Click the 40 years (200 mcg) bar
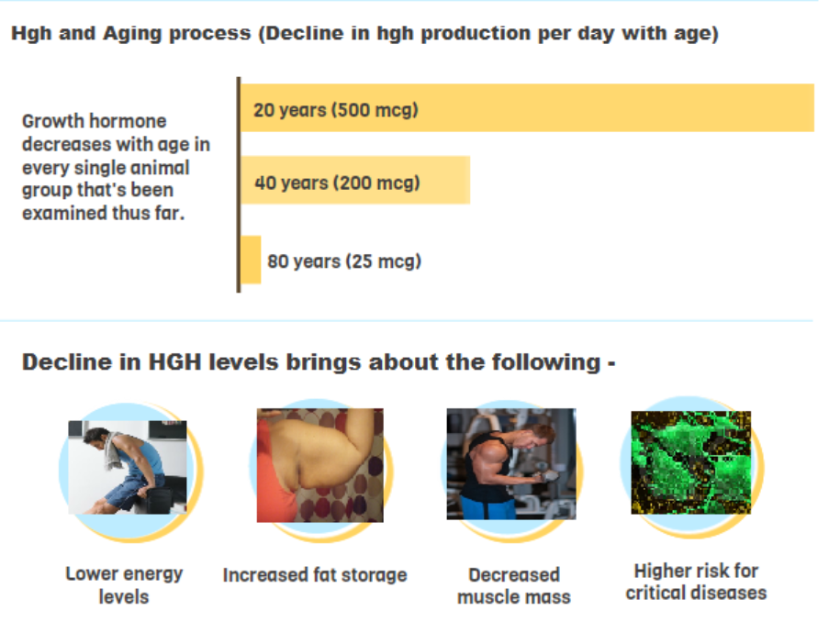This screenshot has width=829, height=644. pyautogui.click(x=355, y=180)
